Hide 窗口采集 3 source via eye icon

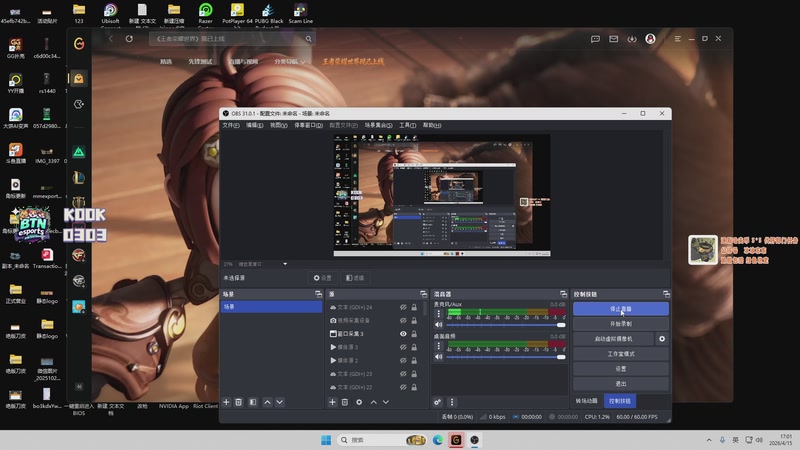(x=403, y=334)
